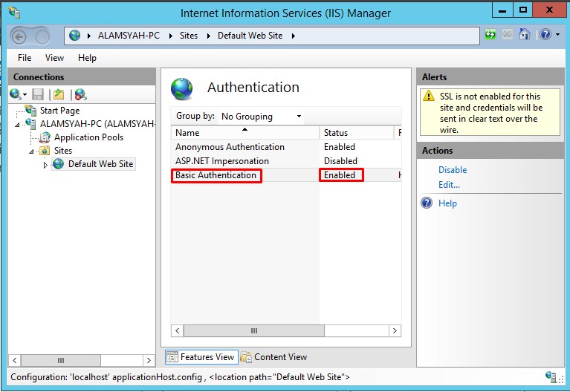Open the Help menu
This screenshot has height=392, width=570.
pos(87,58)
